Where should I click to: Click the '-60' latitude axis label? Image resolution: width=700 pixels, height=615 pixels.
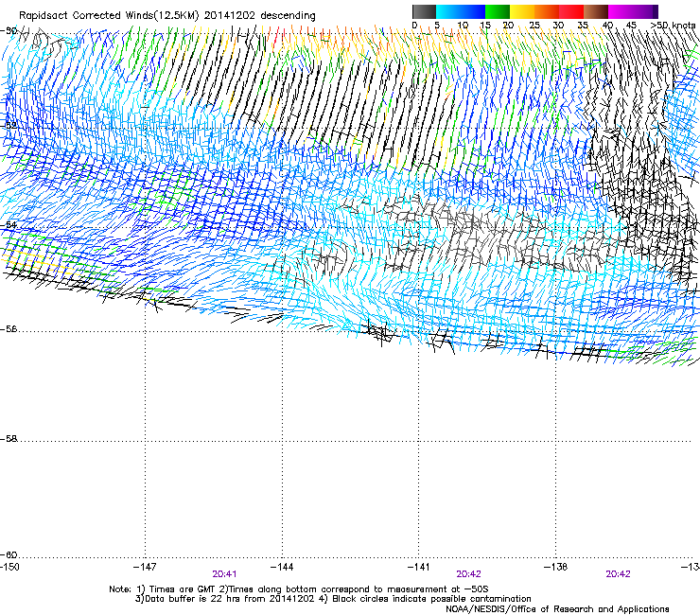click(9, 555)
